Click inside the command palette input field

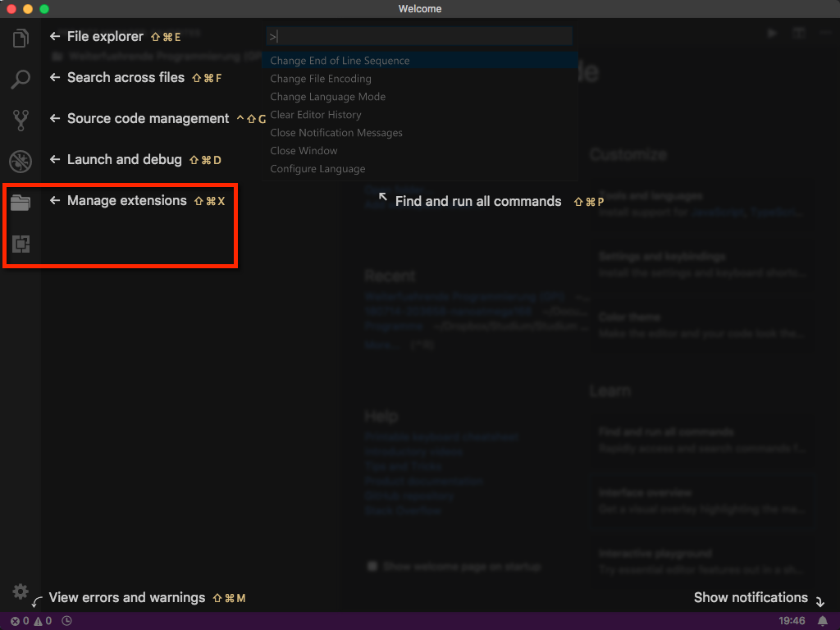point(418,35)
